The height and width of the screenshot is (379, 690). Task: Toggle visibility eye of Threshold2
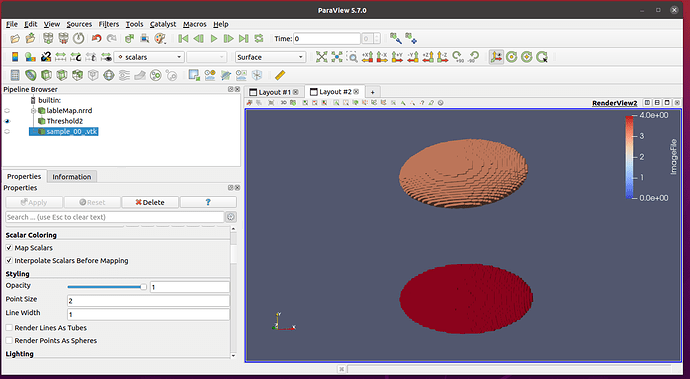pos(7,121)
